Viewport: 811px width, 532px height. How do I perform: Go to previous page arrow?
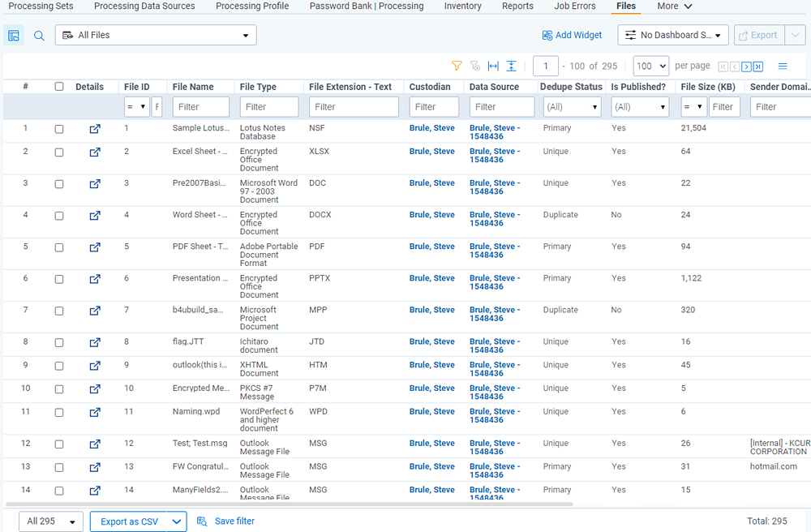click(735, 66)
